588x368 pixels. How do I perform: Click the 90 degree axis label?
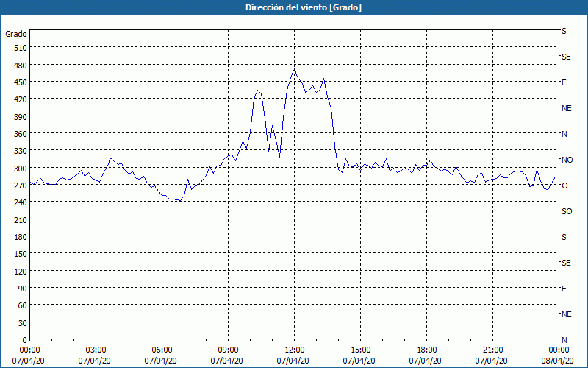tap(23, 289)
